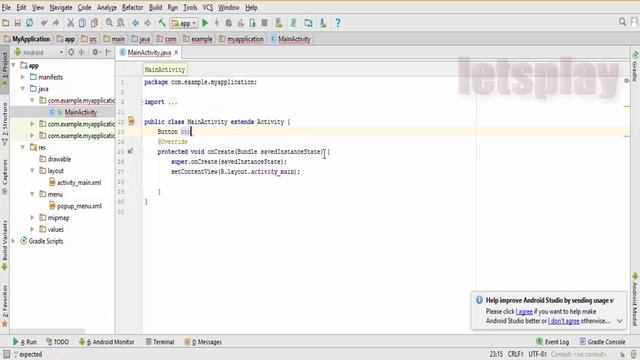Viewport: 640px width, 360px height.
Task: Open the Refactor menu
Action: click(133, 7)
